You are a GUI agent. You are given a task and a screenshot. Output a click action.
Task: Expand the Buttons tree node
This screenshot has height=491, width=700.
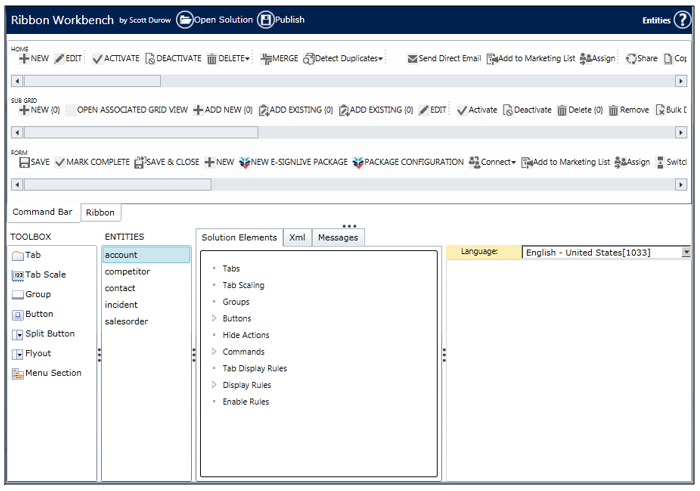(214, 319)
